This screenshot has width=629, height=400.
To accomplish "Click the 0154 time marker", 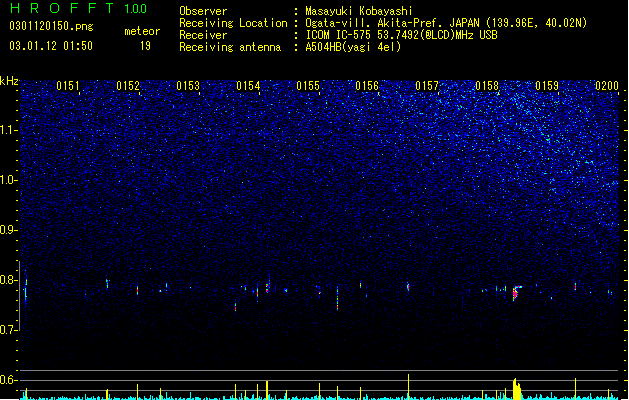I will click(248, 86).
